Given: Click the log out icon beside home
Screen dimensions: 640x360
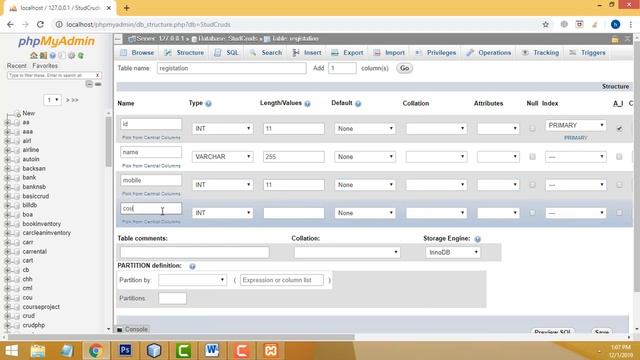Looking at the screenshot, I should [x=43, y=56].
